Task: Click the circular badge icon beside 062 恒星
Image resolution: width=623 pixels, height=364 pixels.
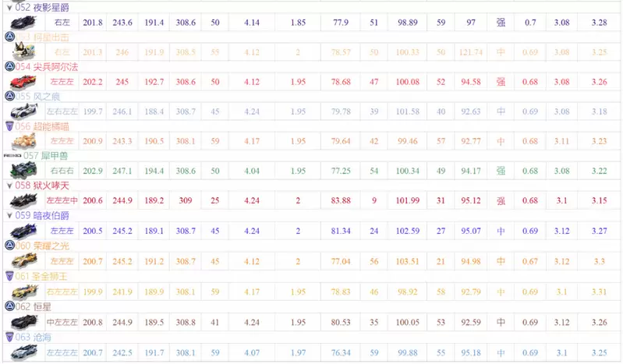Action: pos(9,306)
